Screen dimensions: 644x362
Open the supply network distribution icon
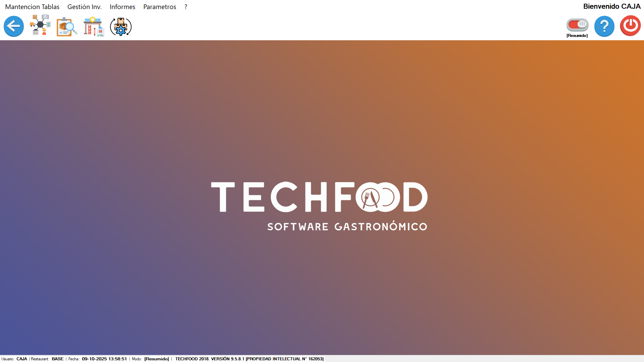(40, 25)
